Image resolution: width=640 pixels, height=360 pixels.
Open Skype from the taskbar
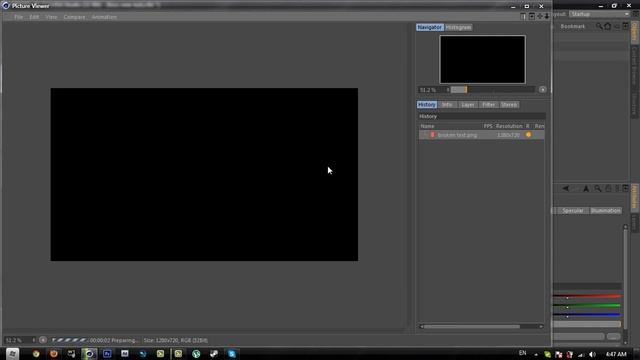[x=232, y=354]
